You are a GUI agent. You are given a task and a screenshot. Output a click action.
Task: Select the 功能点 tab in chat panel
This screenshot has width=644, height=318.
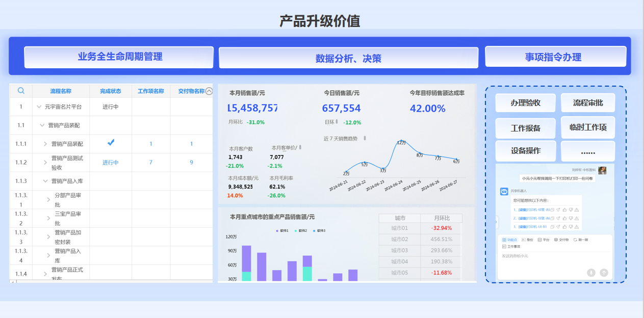tap(509, 240)
